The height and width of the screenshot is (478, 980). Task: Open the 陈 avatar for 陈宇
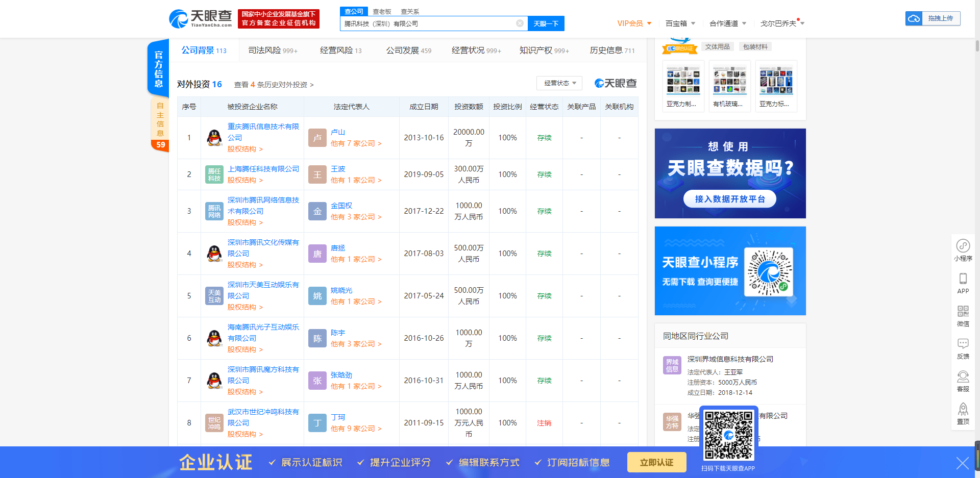[317, 338]
